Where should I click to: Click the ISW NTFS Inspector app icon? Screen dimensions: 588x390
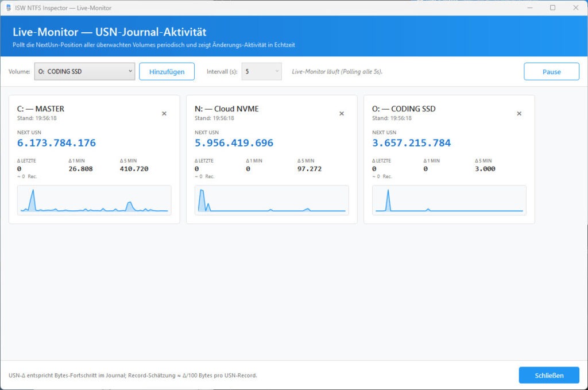coord(8,7)
